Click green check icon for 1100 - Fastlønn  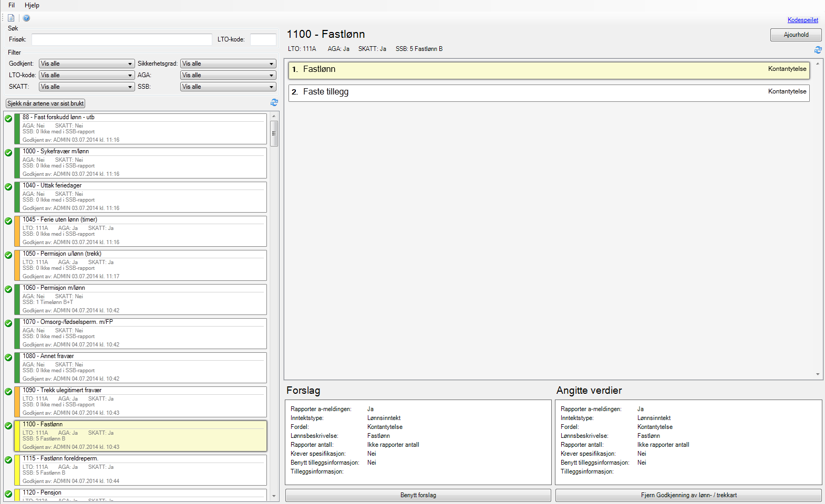point(8,426)
